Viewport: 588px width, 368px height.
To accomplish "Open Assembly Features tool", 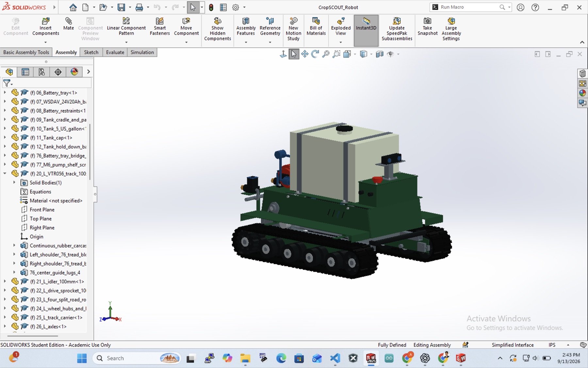I will pyautogui.click(x=246, y=26).
